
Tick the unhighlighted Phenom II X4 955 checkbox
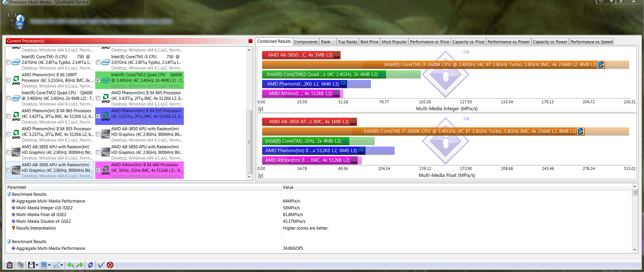tap(8, 134)
